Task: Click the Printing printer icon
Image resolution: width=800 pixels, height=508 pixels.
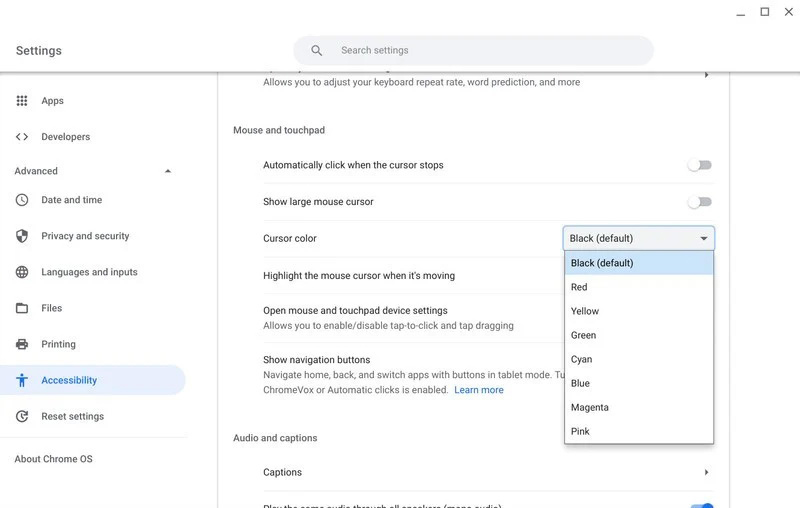Action: pyautogui.click(x=22, y=344)
